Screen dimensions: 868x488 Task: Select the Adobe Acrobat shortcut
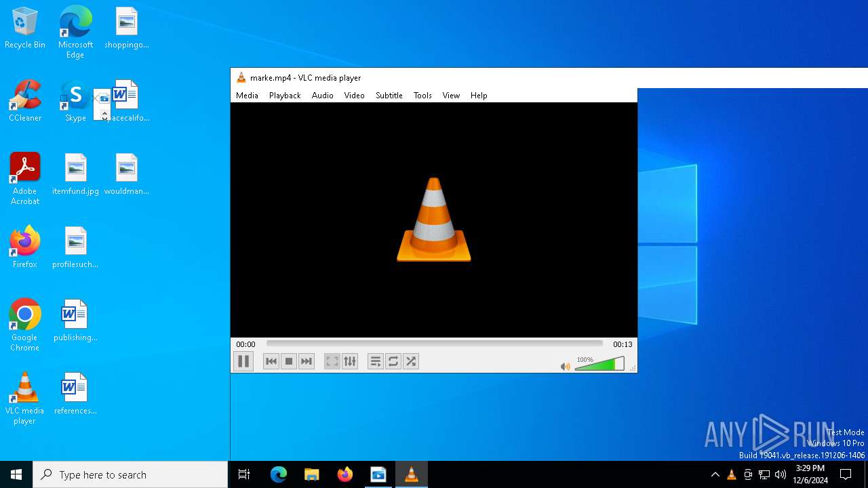tap(25, 179)
